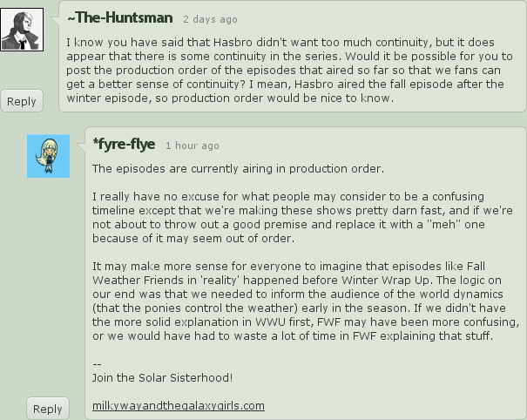Open the ~The-Huntsman username profile link
Viewport: 527px width, 420px height.
pyautogui.click(x=123, y=17)
